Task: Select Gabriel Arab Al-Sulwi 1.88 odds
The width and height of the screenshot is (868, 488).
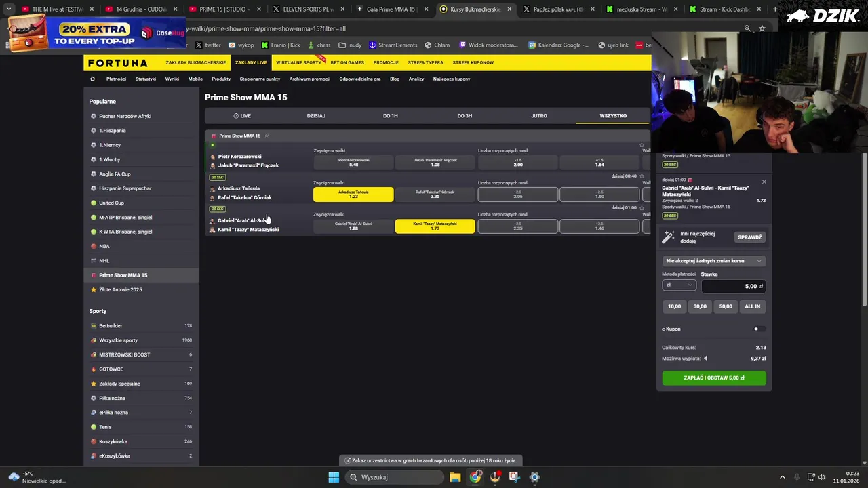Action: 353,226
